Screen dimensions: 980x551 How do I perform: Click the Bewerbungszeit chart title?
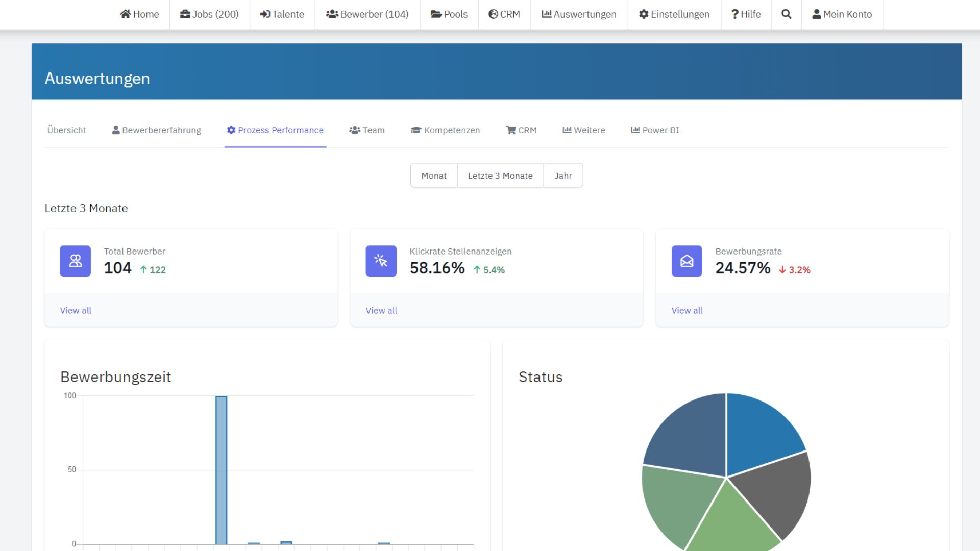pyautogui.click(x=116, y=377)
